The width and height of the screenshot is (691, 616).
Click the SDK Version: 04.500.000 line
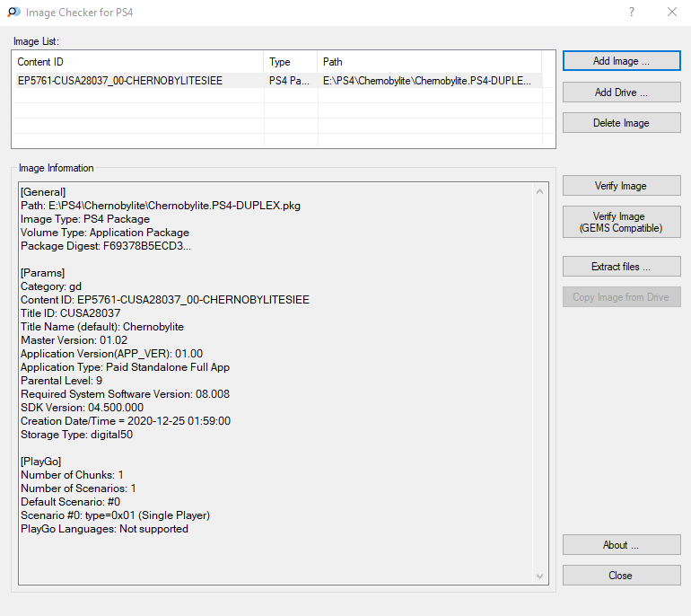coord(82,408)
